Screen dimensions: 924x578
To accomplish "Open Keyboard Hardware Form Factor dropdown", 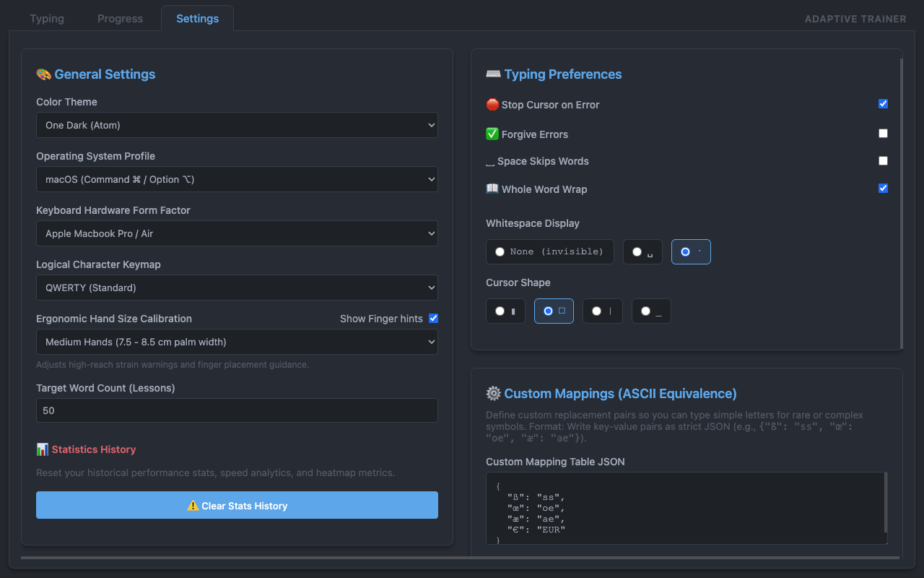I will tap(237, 233).
